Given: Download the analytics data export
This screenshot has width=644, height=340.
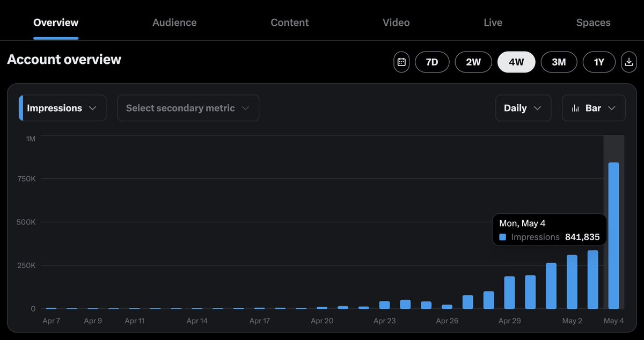Looking at the screenshot, I should pos(628,62).
